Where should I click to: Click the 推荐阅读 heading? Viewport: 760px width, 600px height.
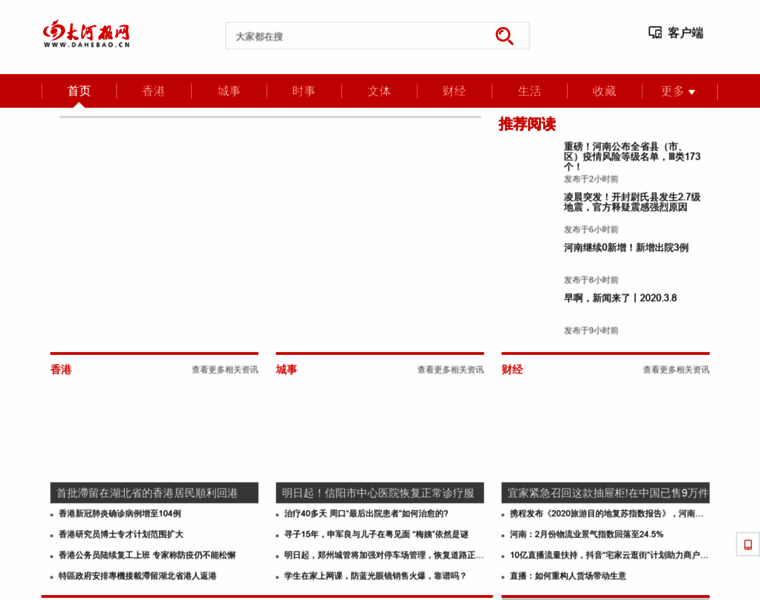[x=527, y=124]
